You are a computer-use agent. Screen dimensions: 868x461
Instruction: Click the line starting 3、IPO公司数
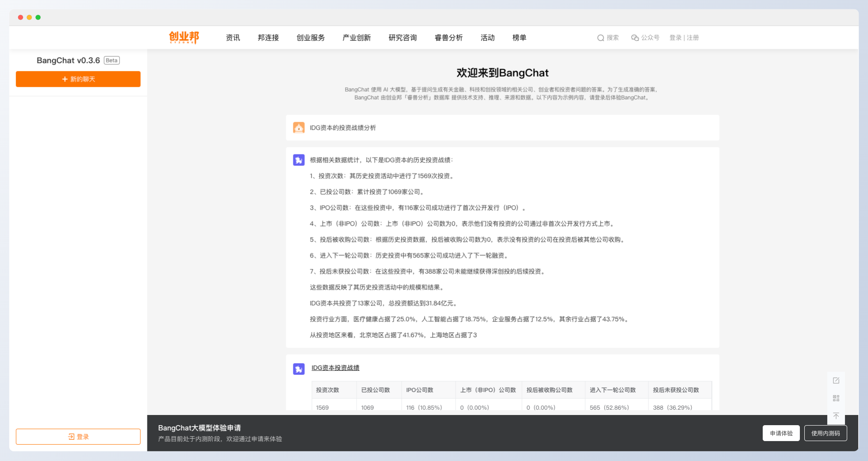coord(419,208)
